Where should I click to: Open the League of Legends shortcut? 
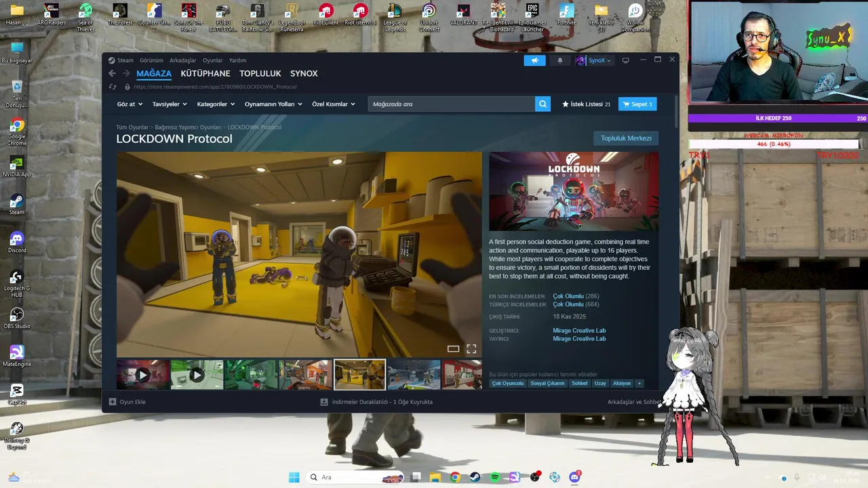click(395, 18)
